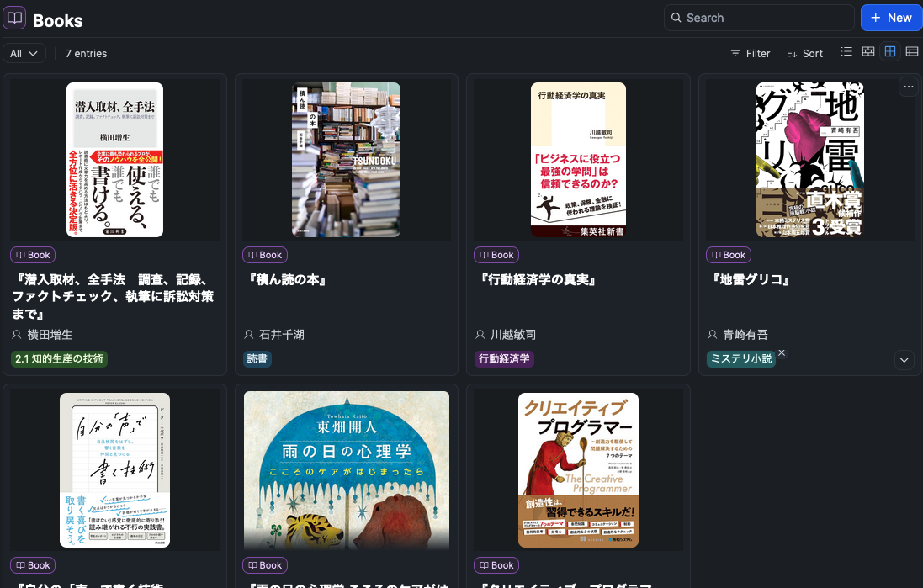Click the Books database emoji icon

point(13,18)
